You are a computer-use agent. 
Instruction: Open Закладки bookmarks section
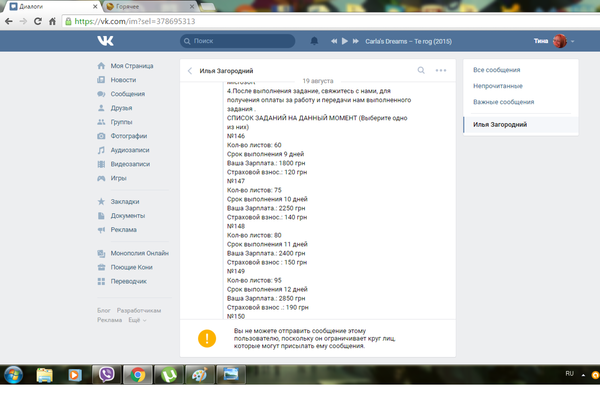[x=126, y=201]
